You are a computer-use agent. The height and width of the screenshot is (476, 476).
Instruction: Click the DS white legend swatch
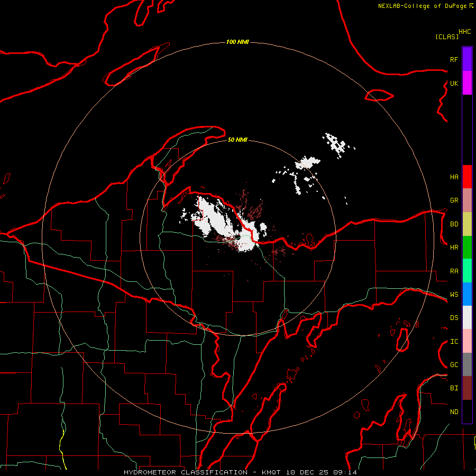pos(467,317)
